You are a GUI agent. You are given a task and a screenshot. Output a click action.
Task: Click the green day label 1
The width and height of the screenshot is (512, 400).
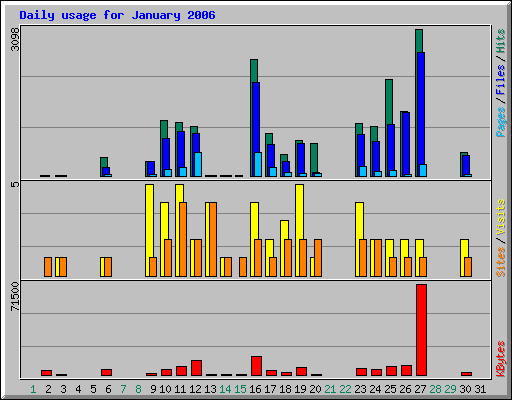tap(33, 389)
